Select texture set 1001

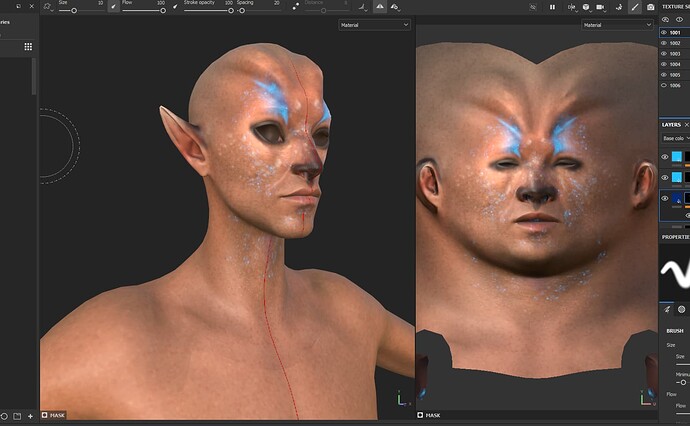tap(675, 33)
